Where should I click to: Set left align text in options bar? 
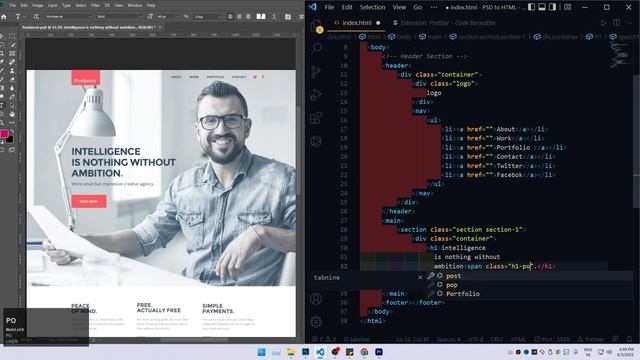point(230,17)
